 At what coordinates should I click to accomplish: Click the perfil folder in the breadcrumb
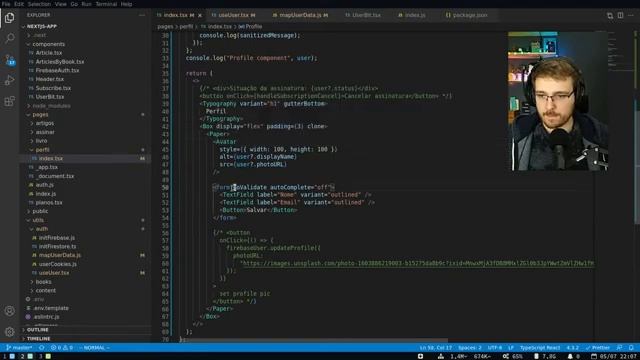coord(186,27)
